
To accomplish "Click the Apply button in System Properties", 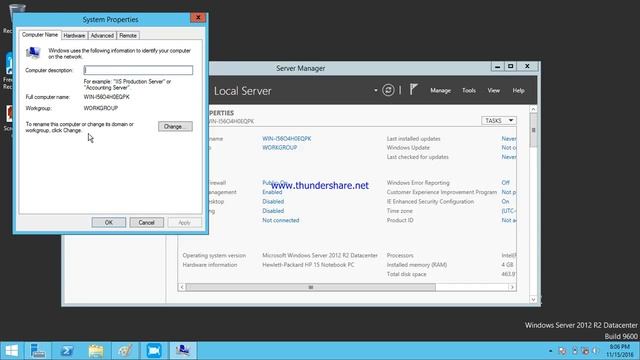I will (184, 222).
